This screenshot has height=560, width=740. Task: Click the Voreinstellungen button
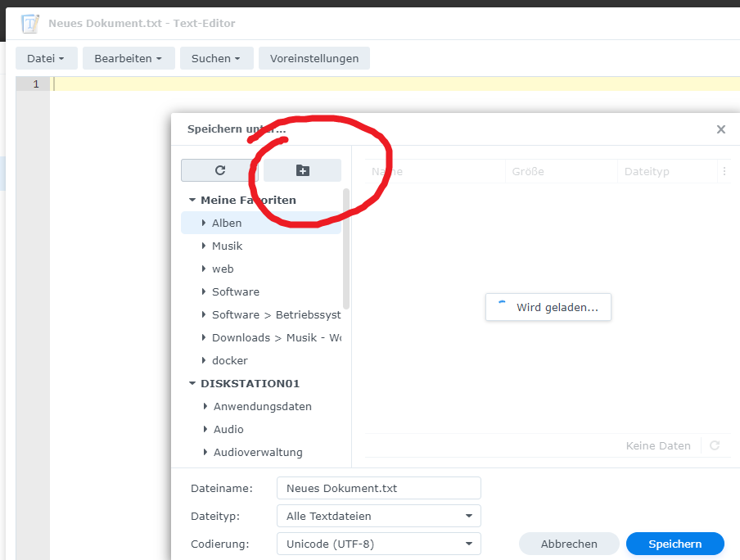click(x=314, y=58)
